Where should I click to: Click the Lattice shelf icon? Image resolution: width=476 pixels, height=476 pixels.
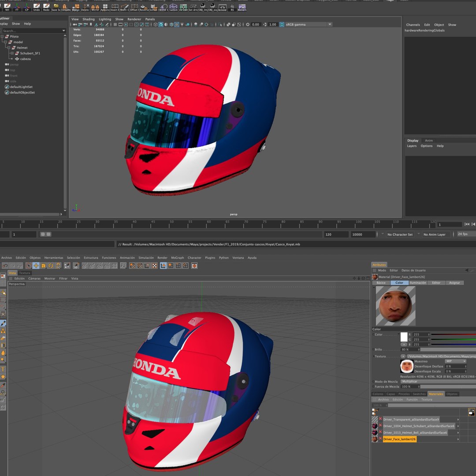173,7
